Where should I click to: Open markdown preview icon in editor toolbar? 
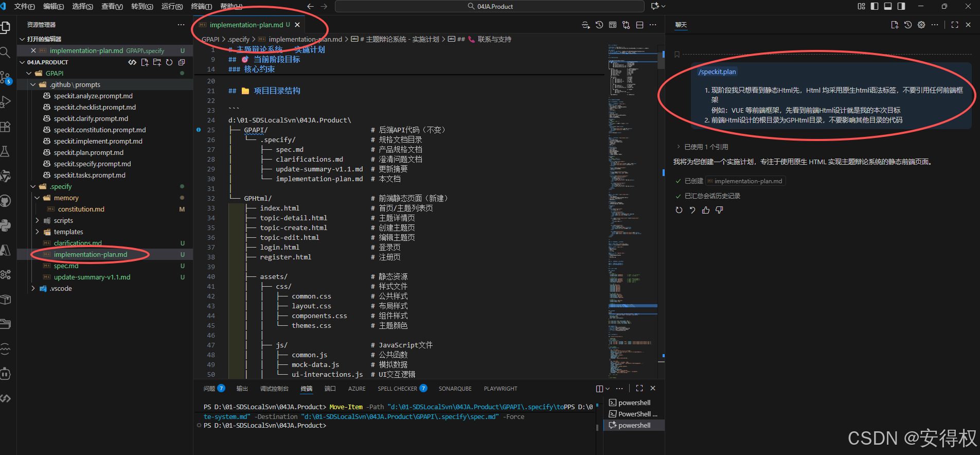tap(613, 25)
